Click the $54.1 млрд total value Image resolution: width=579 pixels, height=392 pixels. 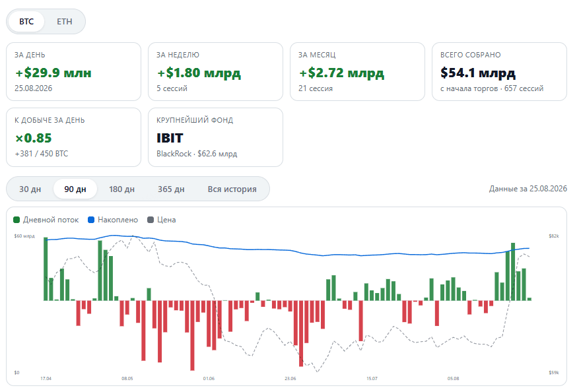(478, 73)
